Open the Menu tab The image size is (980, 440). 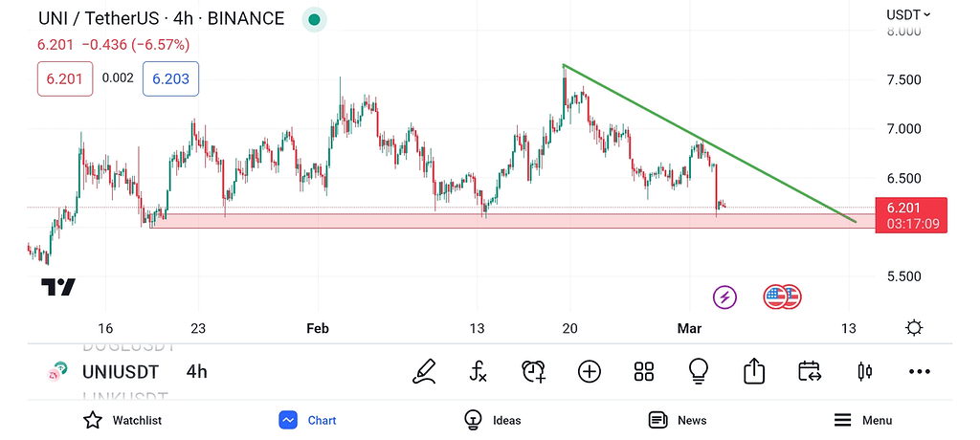pos(863,420)
